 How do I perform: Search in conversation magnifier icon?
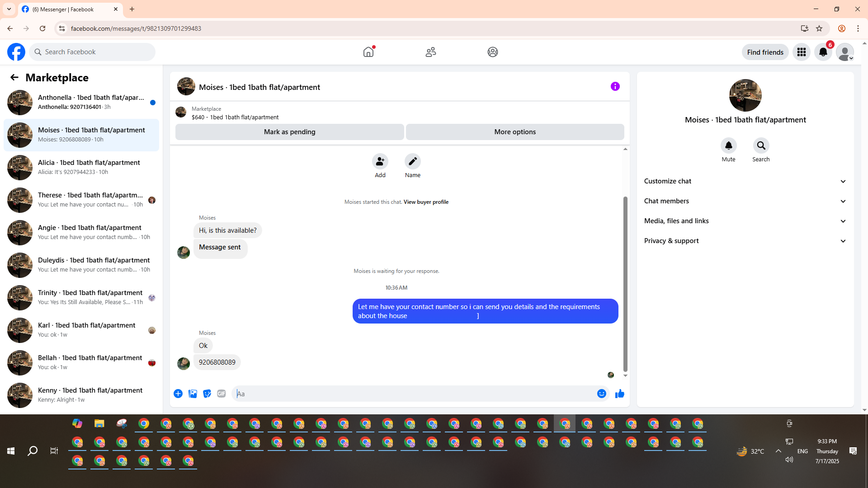pos(761,145)
